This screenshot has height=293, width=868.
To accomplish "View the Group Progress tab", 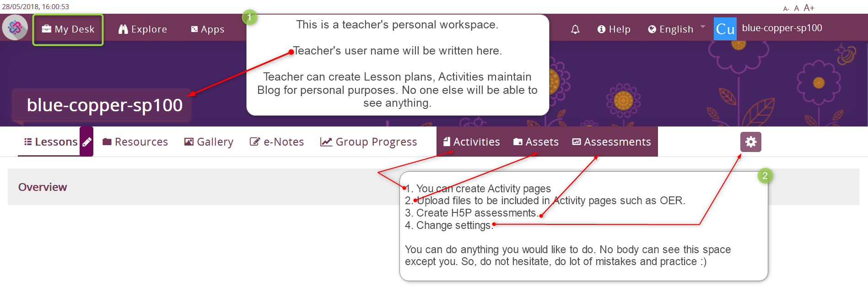I will [x=369, y=142].
